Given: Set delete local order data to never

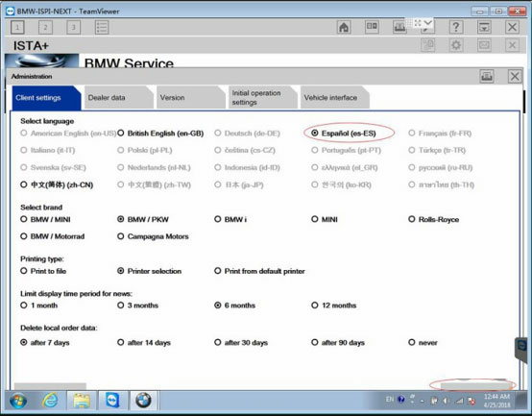Looking at the screenshot, I should (x=423, y=343).
